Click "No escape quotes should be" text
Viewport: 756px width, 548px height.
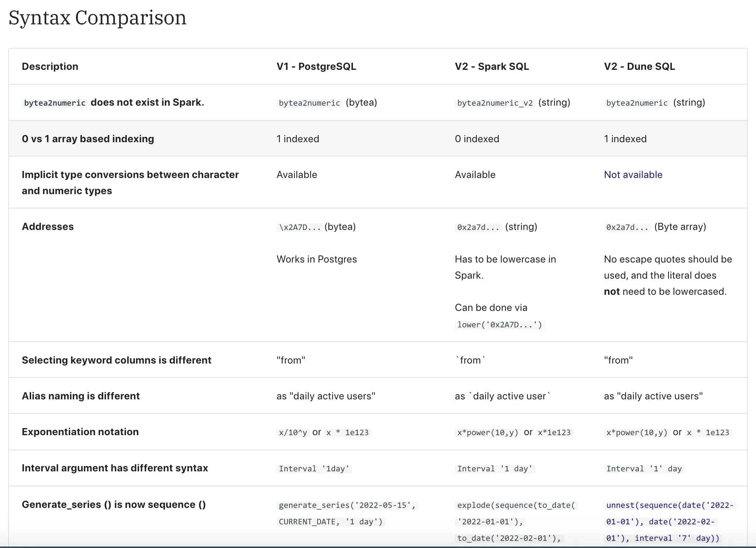(x=668, y=259)
